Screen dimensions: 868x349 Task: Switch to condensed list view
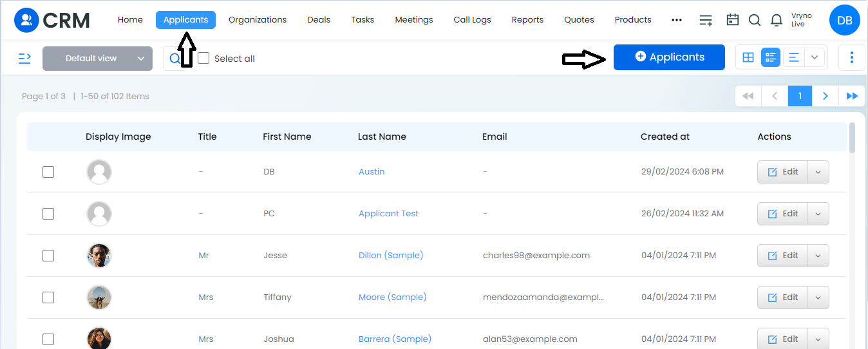click(794, 57)
